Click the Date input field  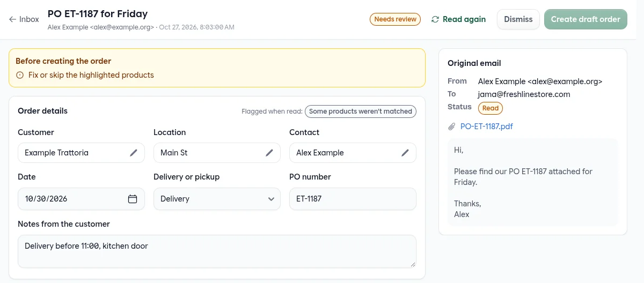click(81, 199)
